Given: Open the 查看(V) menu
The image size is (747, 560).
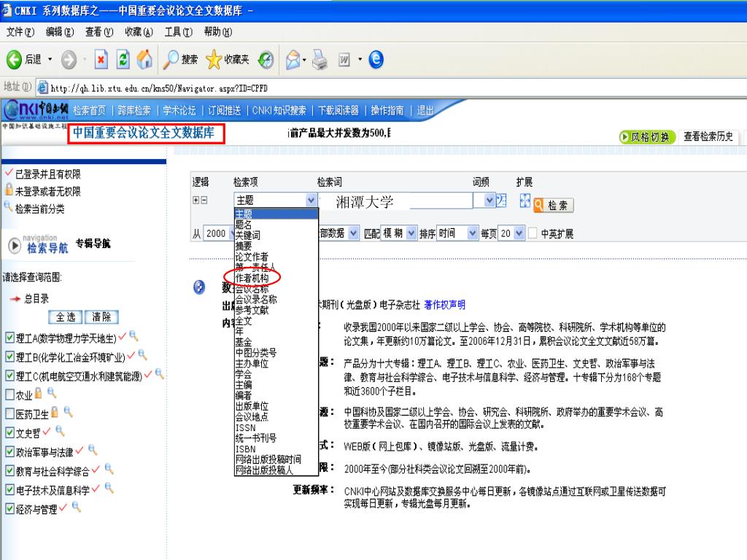Looking at the screenshot, I should (x=99, y=32).
